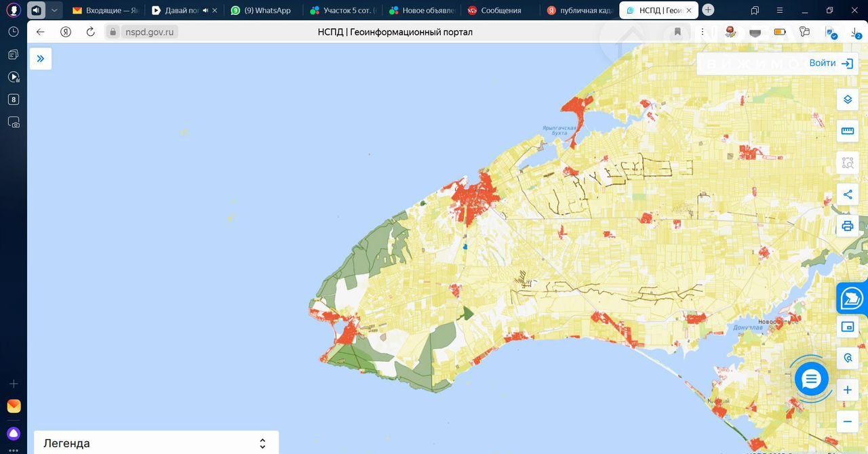Click the share map icon

click(847, 194)
